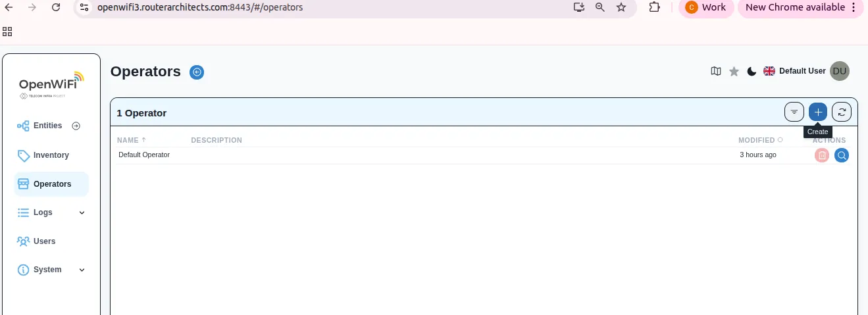
Task: Open the map icon in header
Action: pyautogui.click(x=716, y=71)
